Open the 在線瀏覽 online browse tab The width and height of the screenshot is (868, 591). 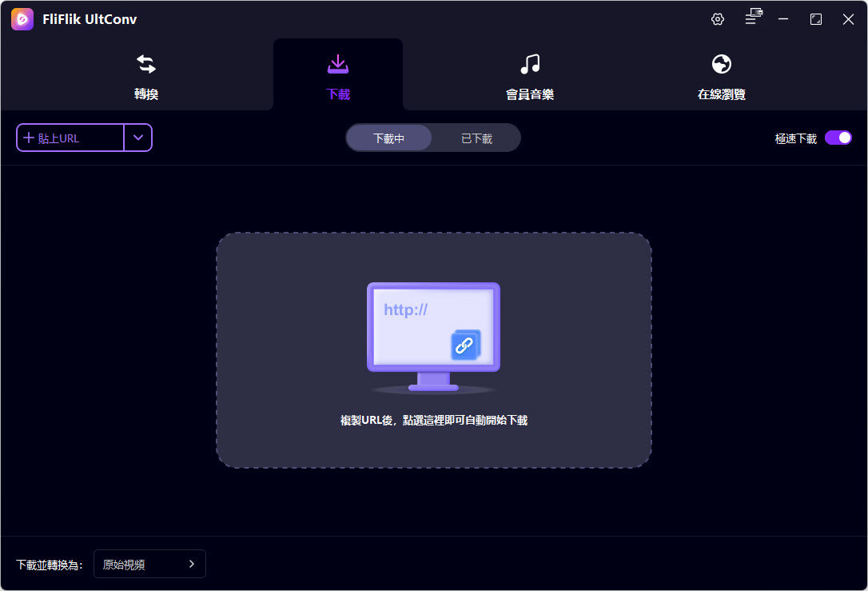pos(721,77)
